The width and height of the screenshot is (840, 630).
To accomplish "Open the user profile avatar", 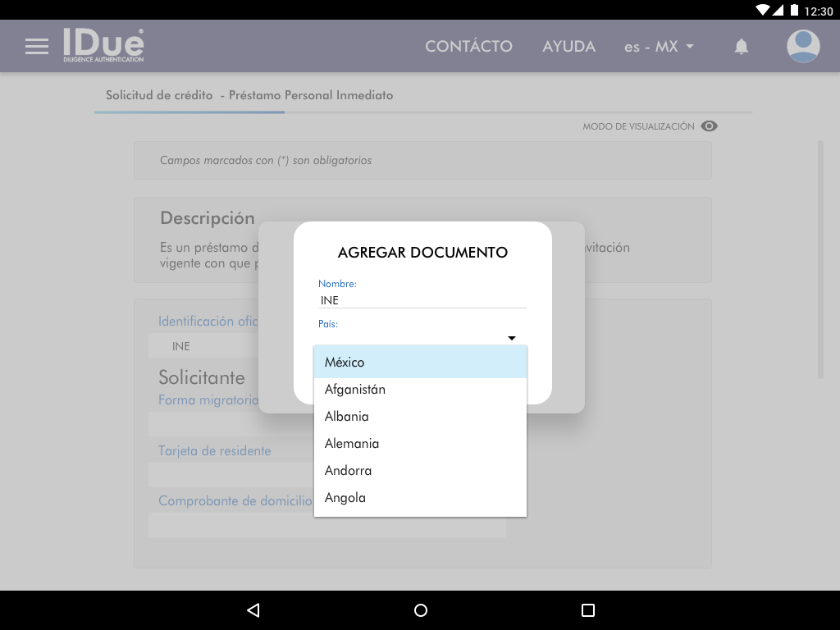I will point(803,47).
